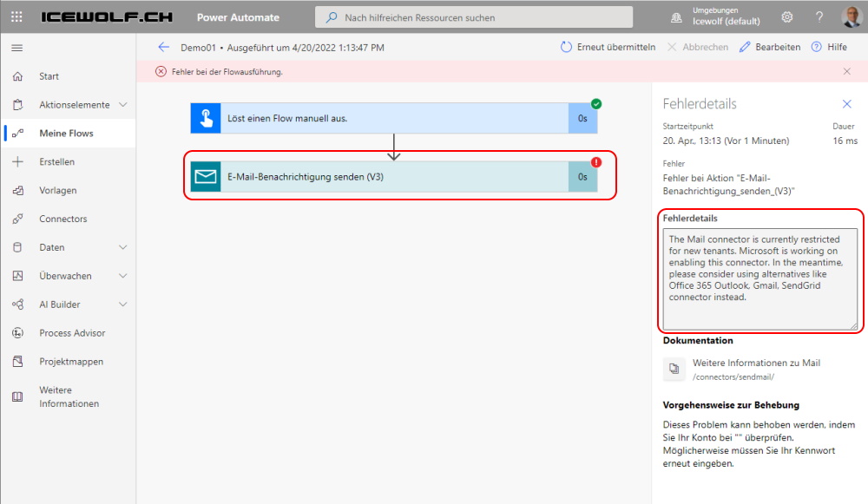Screen dimensions: 868x504
Task: Close the Fehlerdetails panel
Action: (x=847, y=104)
